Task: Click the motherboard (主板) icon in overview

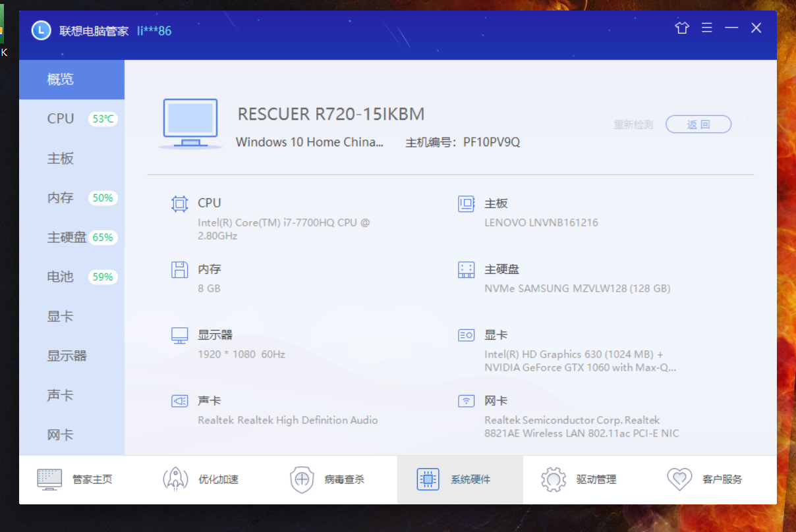Action: pyautogui.click(x=467, y=204)
